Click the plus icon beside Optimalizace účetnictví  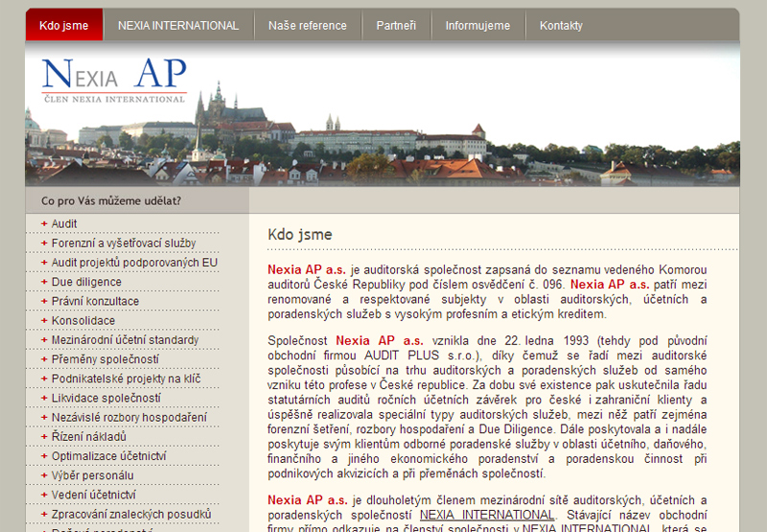coord(44,456)
